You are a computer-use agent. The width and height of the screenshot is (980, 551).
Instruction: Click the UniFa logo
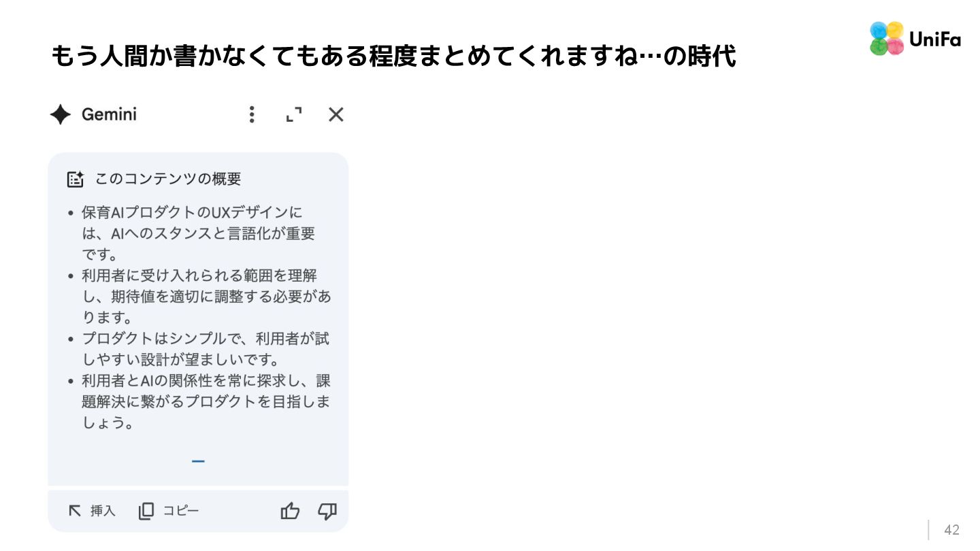[x=915, y=39]
